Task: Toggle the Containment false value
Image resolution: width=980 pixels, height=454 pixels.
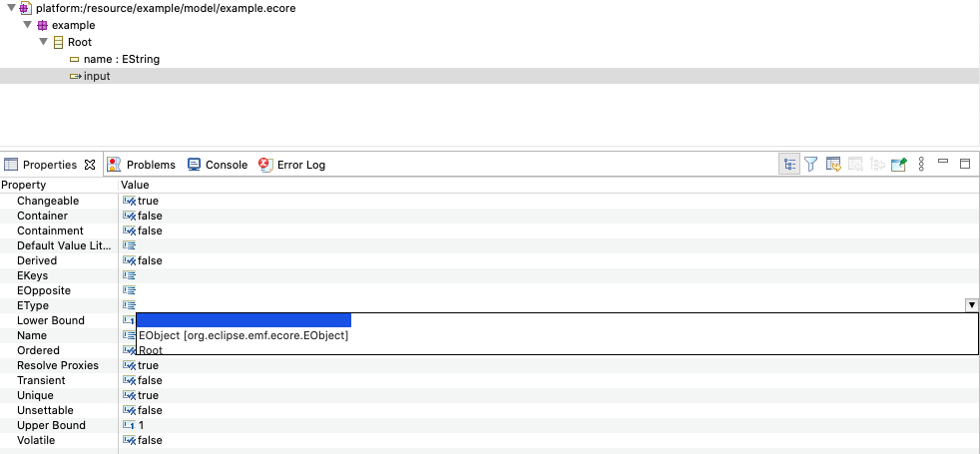Action: pyautogui.click(x=149, y=231)
